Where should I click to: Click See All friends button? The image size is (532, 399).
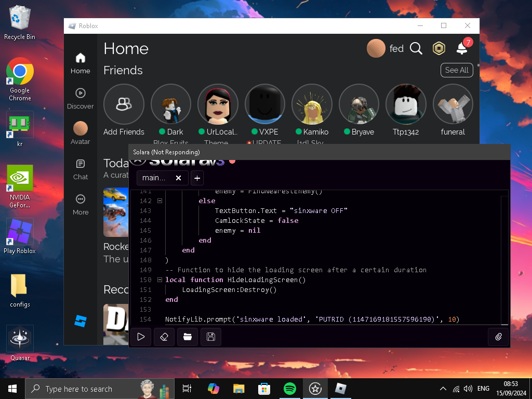457,70
